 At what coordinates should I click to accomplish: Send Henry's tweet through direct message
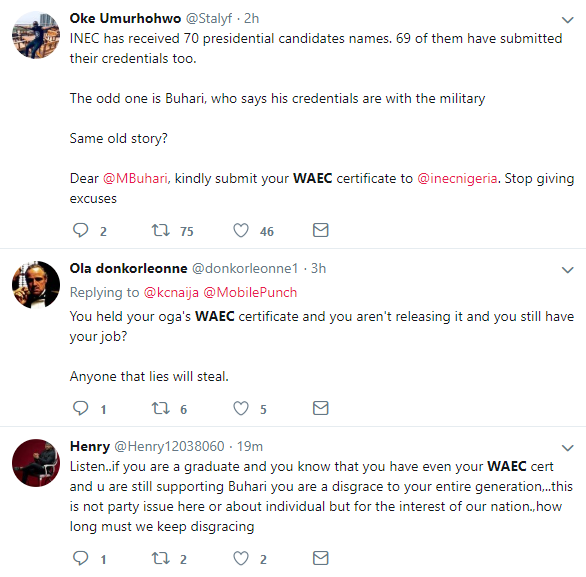pyautogui.click(x=320, y=558)
